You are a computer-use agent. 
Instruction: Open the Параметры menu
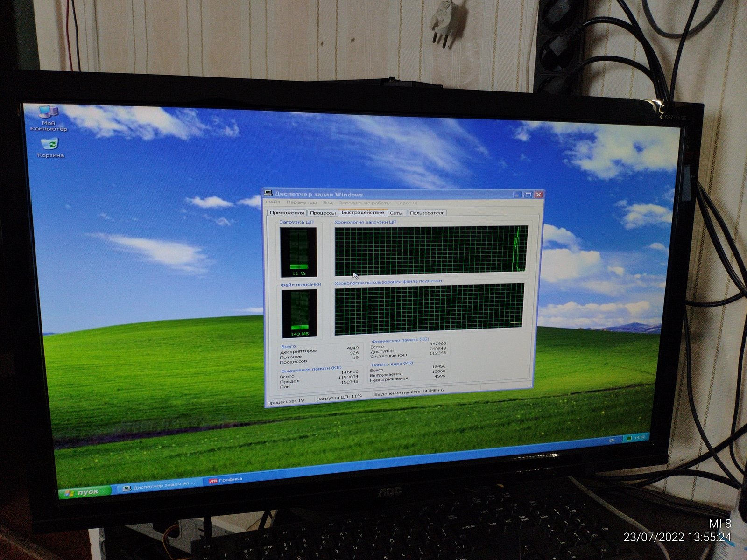coord(302,203)
